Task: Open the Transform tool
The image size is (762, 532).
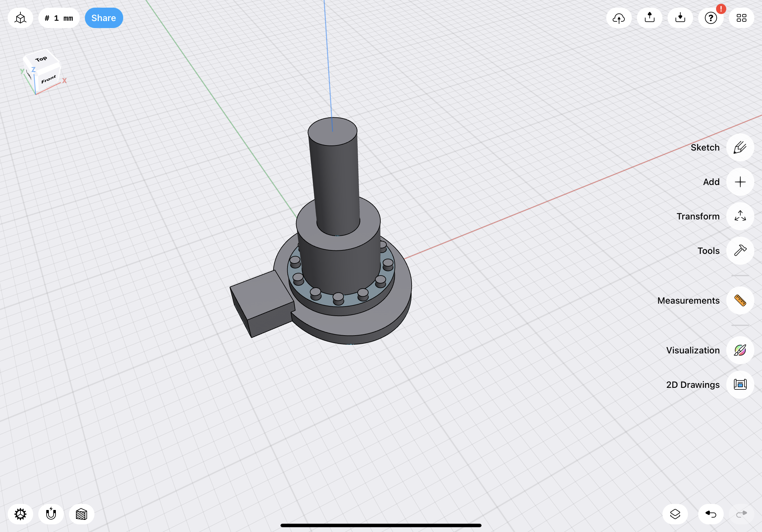Action: (x=740, y=216)
